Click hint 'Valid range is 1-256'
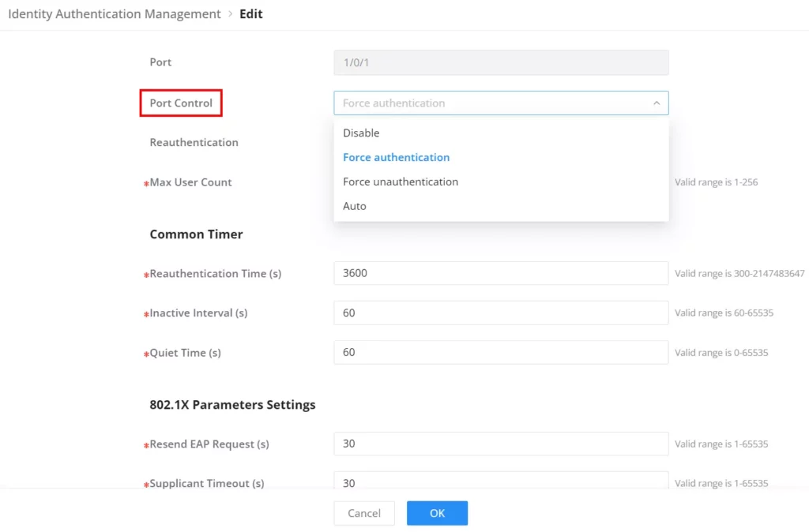This screenshot has width=809, height=532. [x=716, y=182]
